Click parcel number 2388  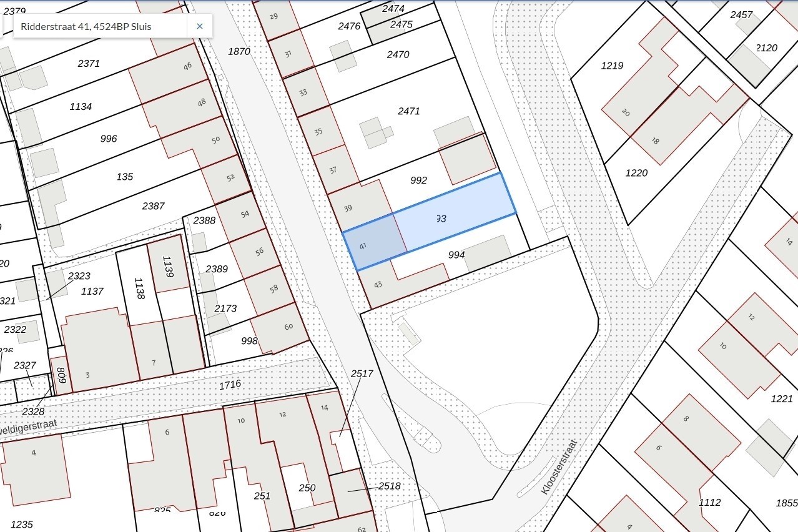204,220
